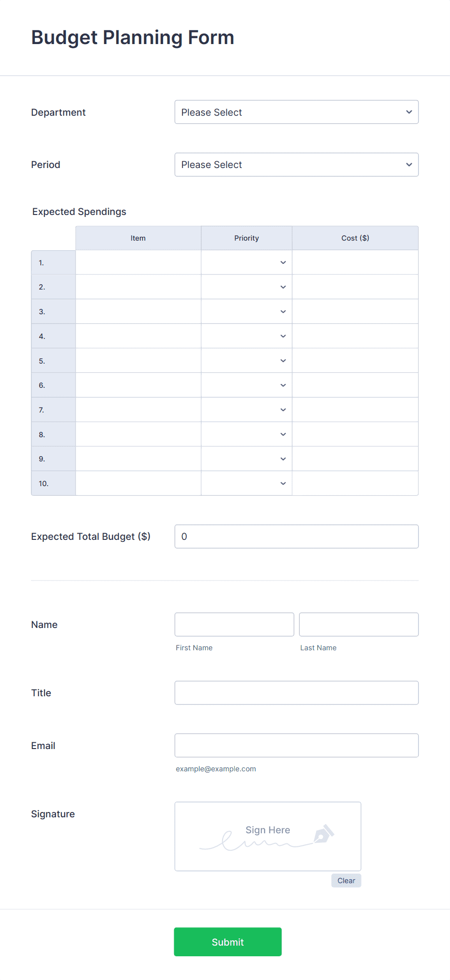Click the Cost ($) column header
This screenshot has height=980, width=450.
[355, 238]
